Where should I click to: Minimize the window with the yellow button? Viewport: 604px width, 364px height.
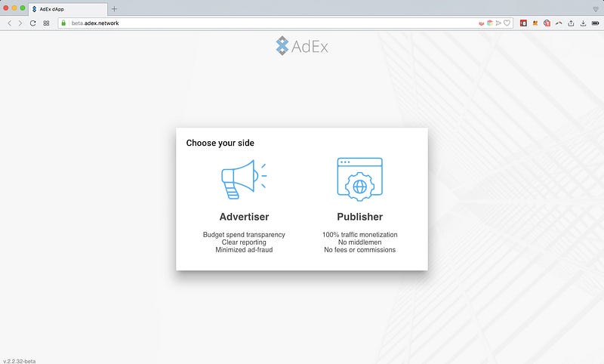click(x=14, y=8)
